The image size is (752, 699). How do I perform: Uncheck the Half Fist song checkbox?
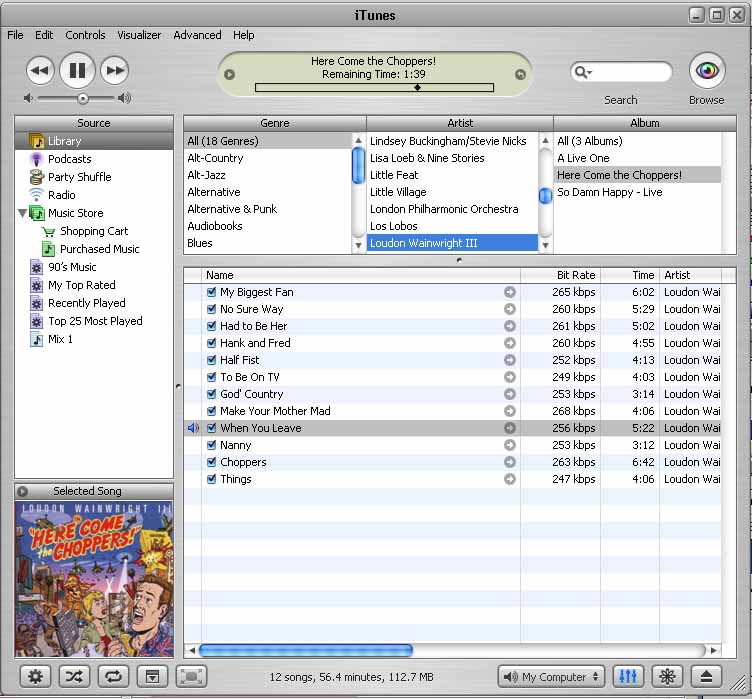tap(211, 360)
